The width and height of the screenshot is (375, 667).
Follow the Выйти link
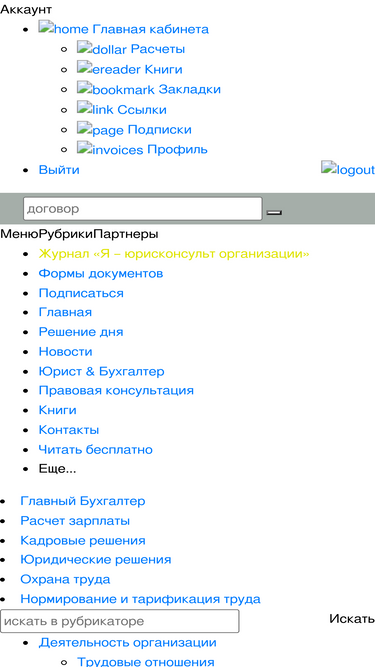click(x=59, y=170)
